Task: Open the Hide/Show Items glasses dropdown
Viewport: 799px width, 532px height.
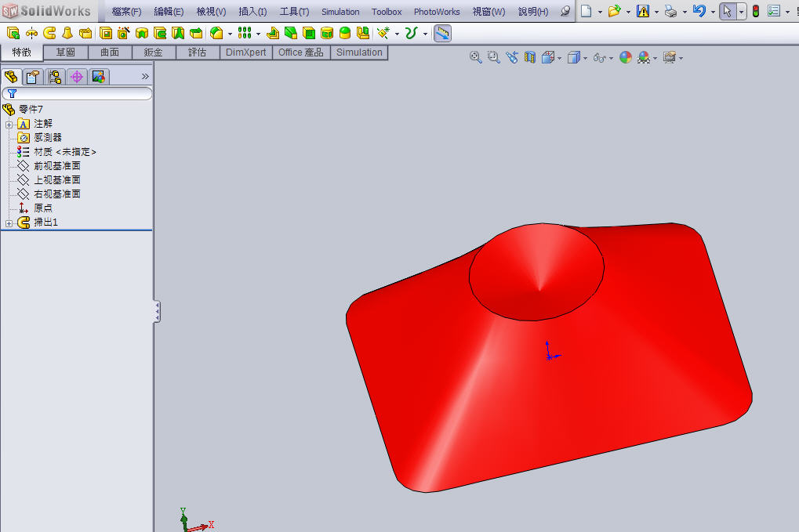Action: [x=611, y=58]
